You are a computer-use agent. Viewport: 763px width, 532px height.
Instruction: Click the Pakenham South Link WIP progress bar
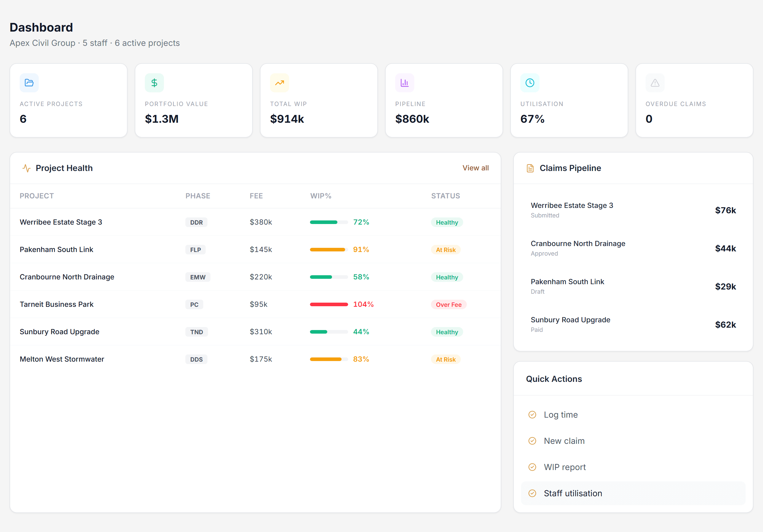329,250
